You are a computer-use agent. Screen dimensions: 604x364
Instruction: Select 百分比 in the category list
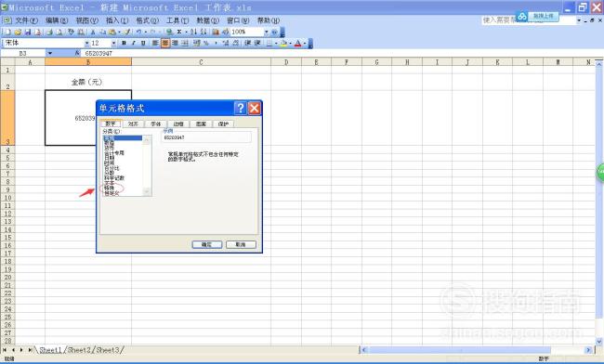tap(112, 168)
